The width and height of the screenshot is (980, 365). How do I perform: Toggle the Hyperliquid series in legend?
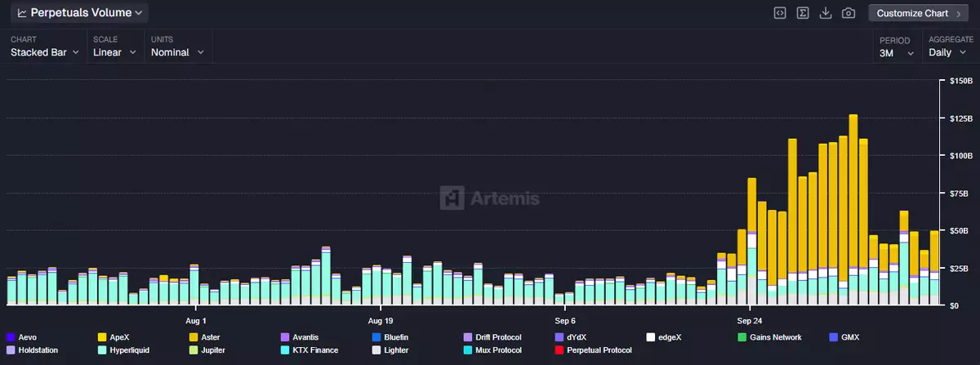[x=127, y=350]
